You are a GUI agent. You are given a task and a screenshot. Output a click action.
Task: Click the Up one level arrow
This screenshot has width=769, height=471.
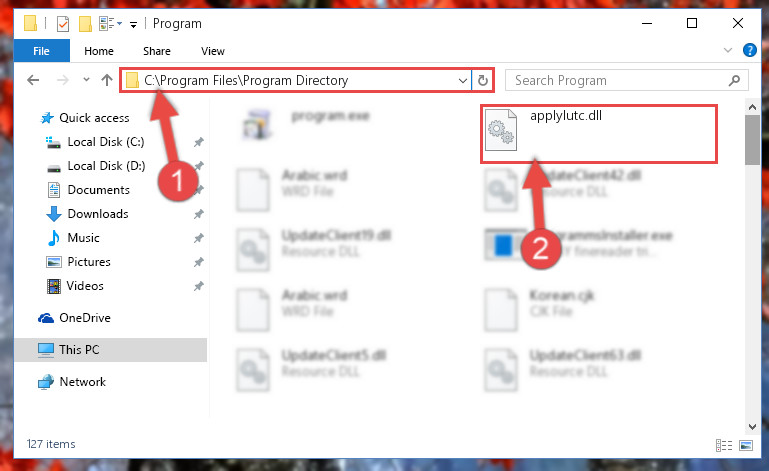click(106, 80)
